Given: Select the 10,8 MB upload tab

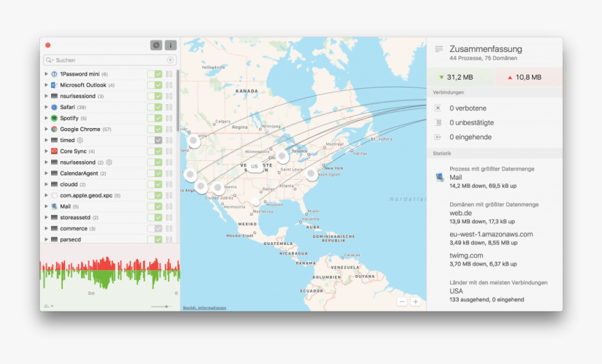Looking at the screenshot, I should pyautogui.click(x=528, y=77).
